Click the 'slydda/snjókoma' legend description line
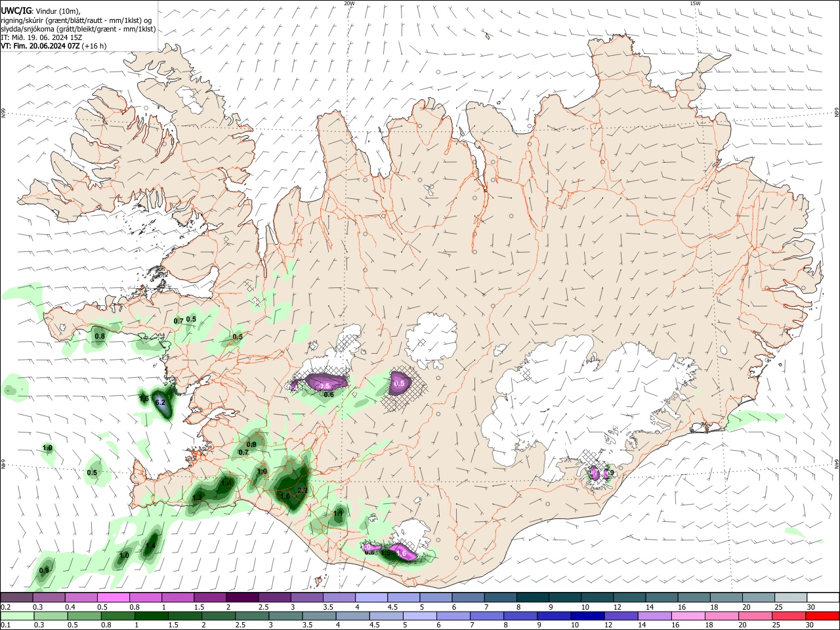Screen dimensions: 840x630 click(x=78, y=29)
